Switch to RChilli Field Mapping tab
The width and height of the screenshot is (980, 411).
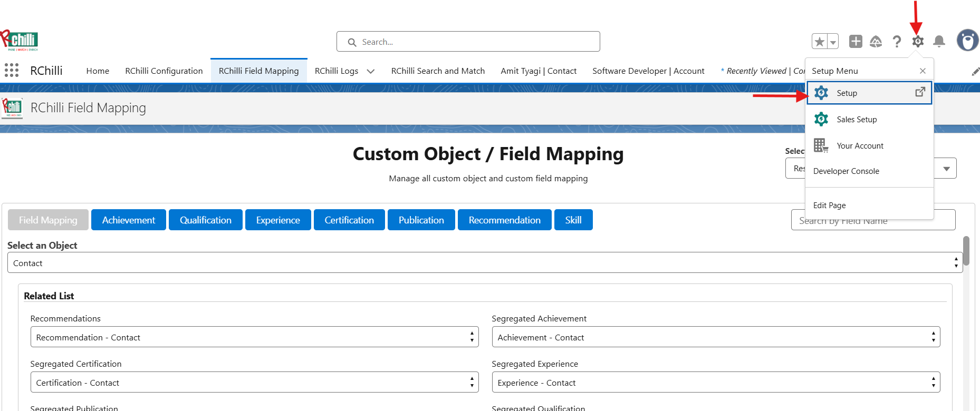pos(258,71)
